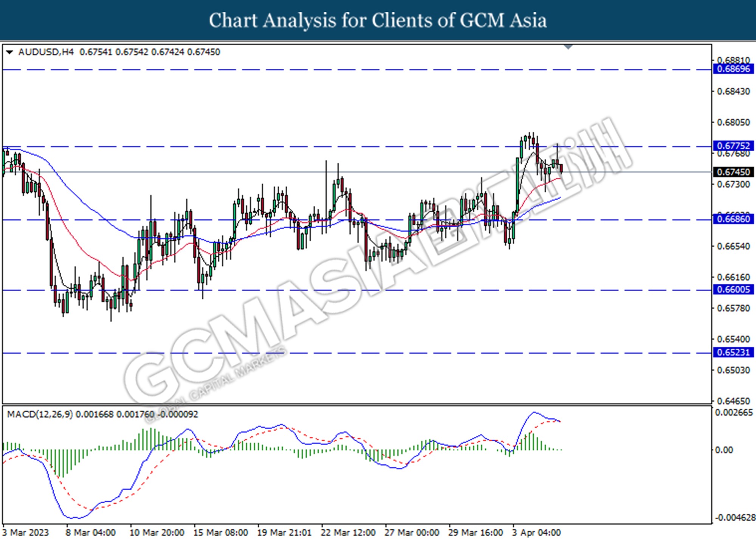Select the 0.65231 price level label

[x=733, y=352]
